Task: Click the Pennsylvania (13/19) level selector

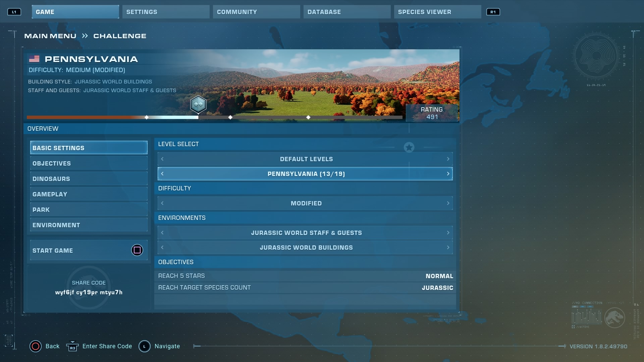Action: (305, 174)
